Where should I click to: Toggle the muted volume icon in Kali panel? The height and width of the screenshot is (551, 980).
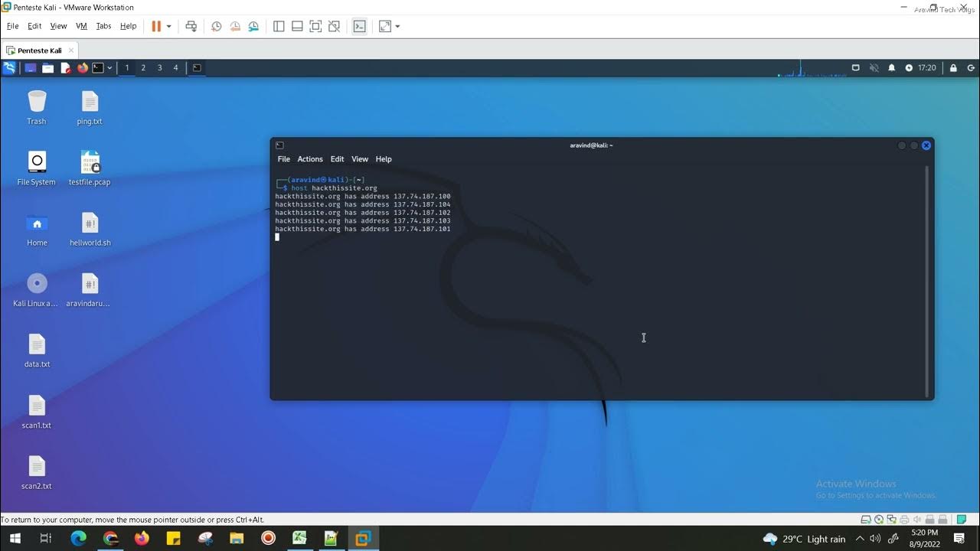874,67
